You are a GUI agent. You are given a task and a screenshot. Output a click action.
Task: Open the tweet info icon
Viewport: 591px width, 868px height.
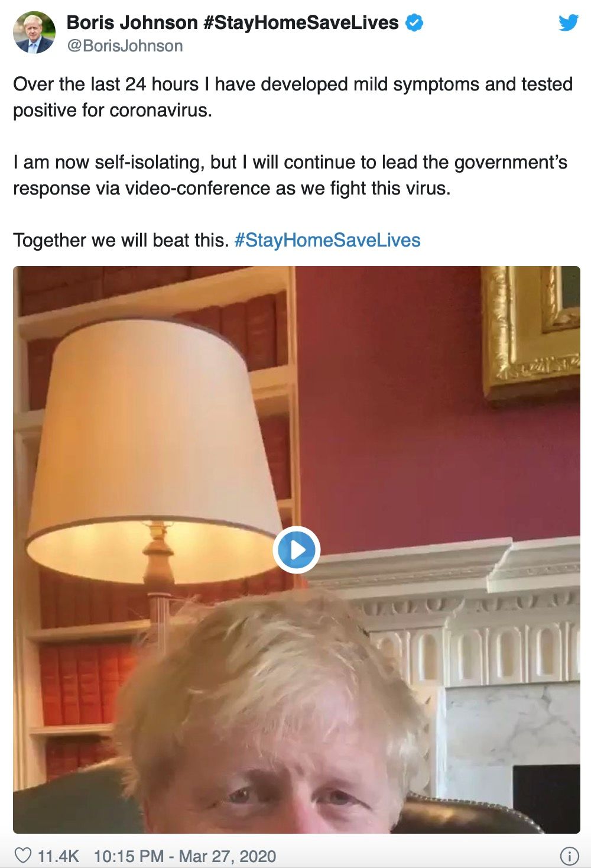(569, 856)
